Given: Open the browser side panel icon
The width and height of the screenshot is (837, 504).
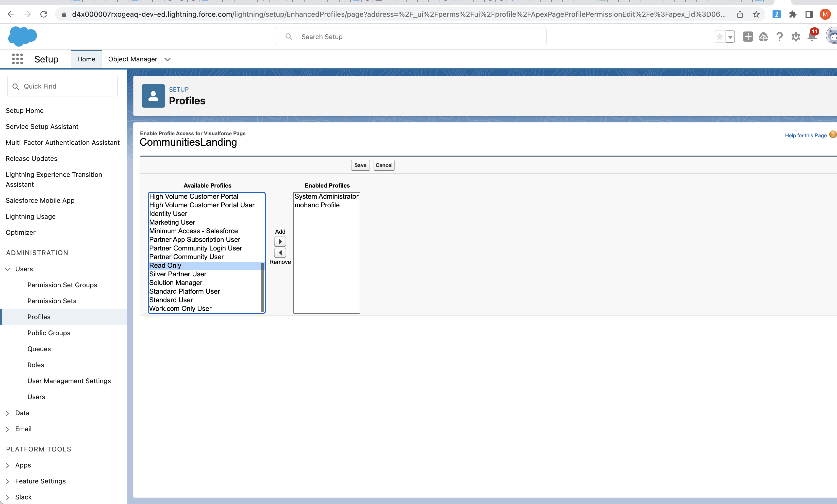Looking at the screenshot, I should click(x=809, y=14).
